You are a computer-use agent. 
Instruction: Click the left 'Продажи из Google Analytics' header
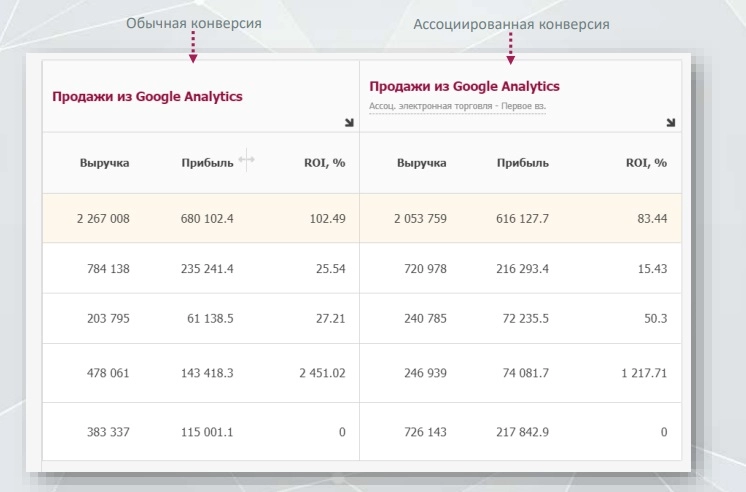(147, 97)
